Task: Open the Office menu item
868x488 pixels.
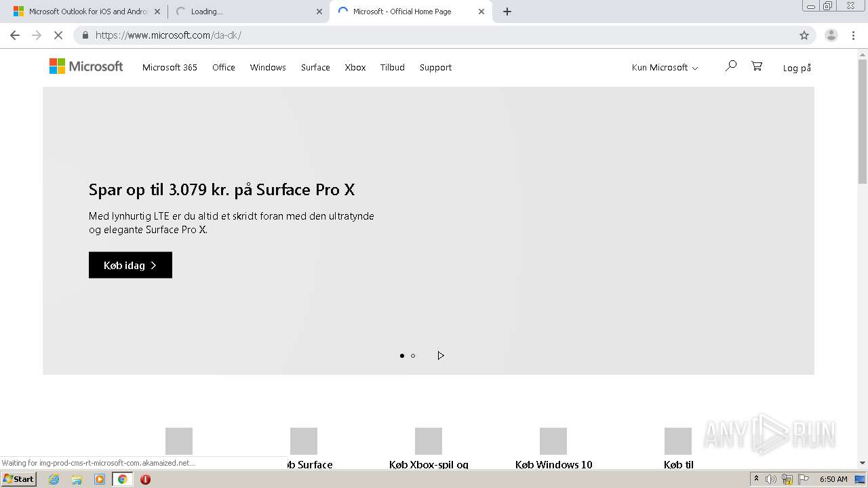Action: point(224,67)
